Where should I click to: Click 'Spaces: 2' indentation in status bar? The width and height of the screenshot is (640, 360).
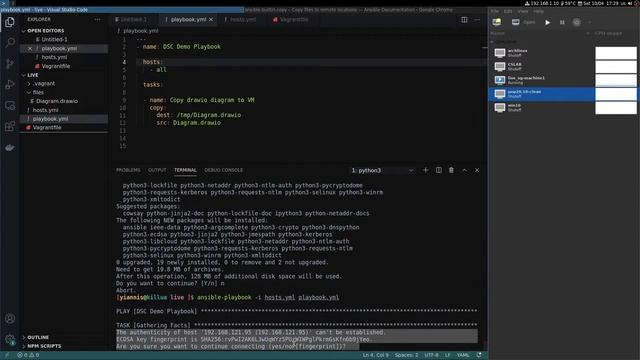(x=406, y=355)
